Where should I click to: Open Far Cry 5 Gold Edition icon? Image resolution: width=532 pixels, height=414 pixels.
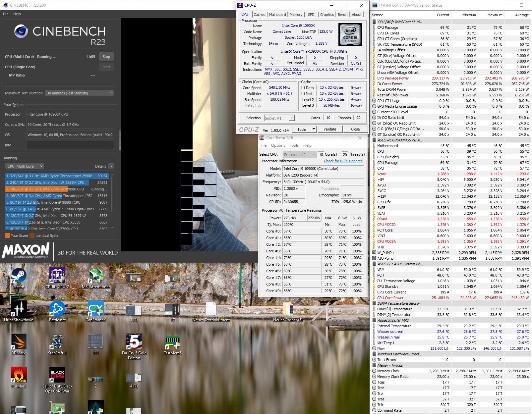pos(134,347)
